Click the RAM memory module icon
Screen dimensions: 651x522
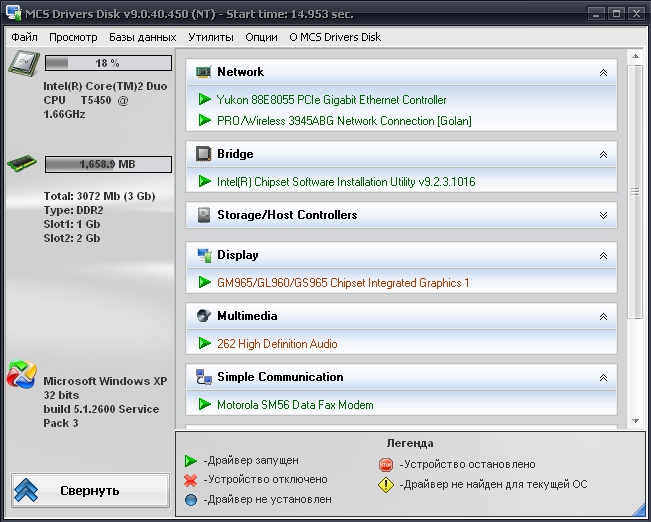click(22, 164)
